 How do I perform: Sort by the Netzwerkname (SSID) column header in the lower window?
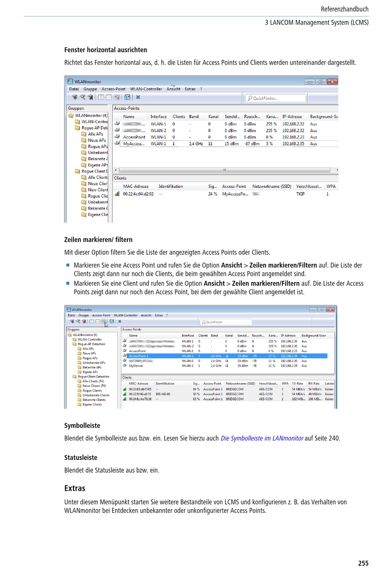tap(241, 383)
